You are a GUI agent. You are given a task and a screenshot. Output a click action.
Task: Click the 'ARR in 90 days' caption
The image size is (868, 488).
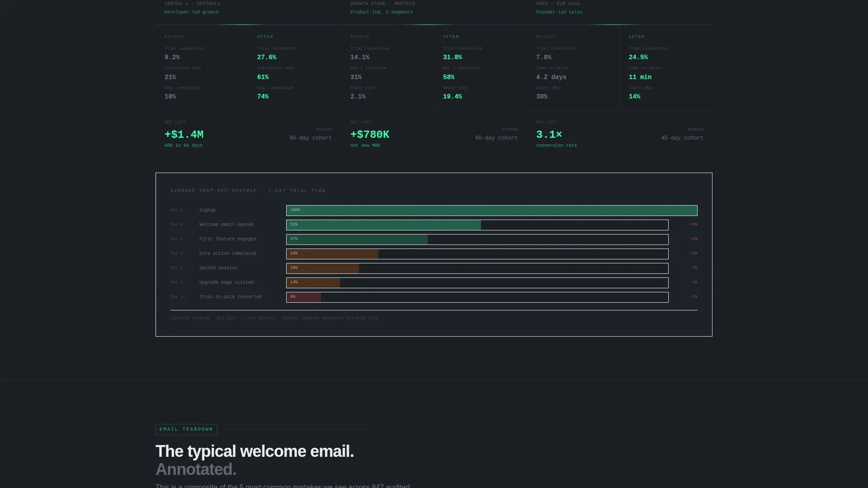click(184, 145)
